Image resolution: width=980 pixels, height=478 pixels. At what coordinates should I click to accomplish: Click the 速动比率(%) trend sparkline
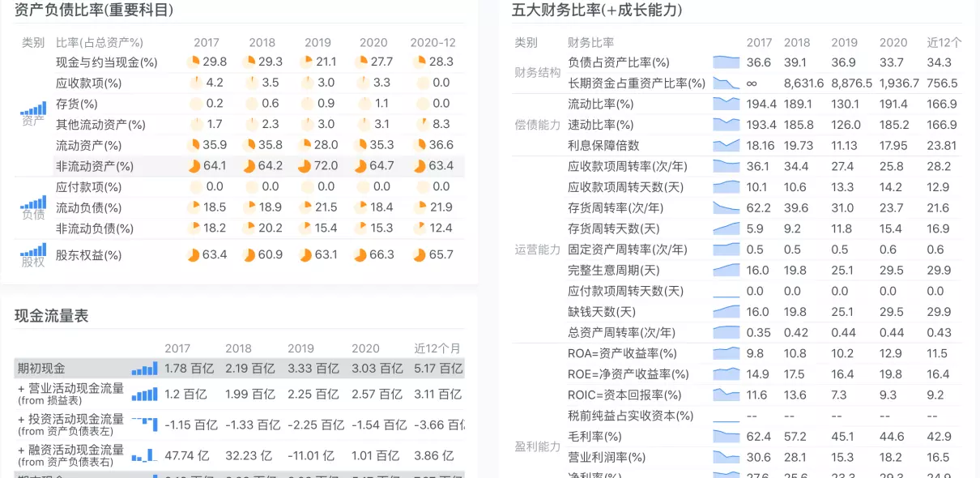click(726, 125)
